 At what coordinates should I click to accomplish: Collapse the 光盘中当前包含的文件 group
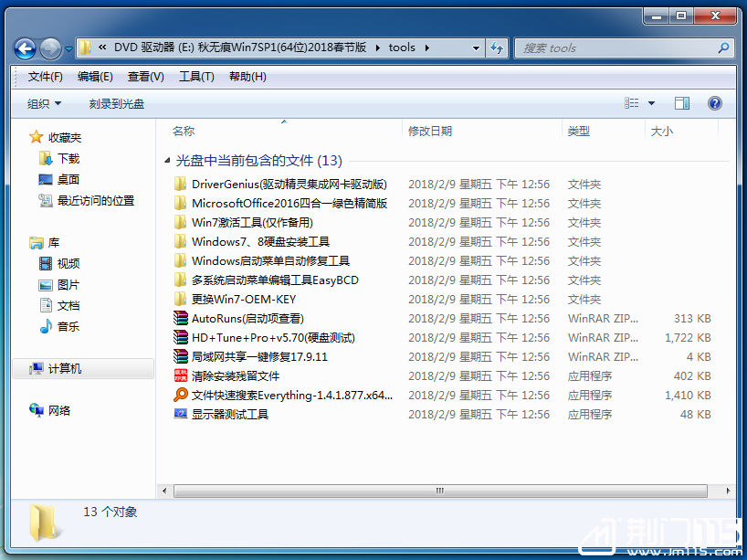(167, 161)
